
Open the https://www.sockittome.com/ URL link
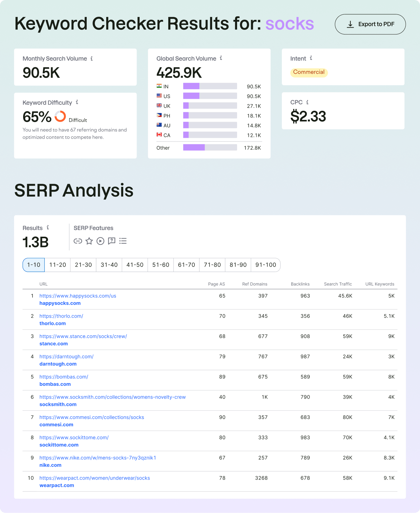(x=74, y=438)
